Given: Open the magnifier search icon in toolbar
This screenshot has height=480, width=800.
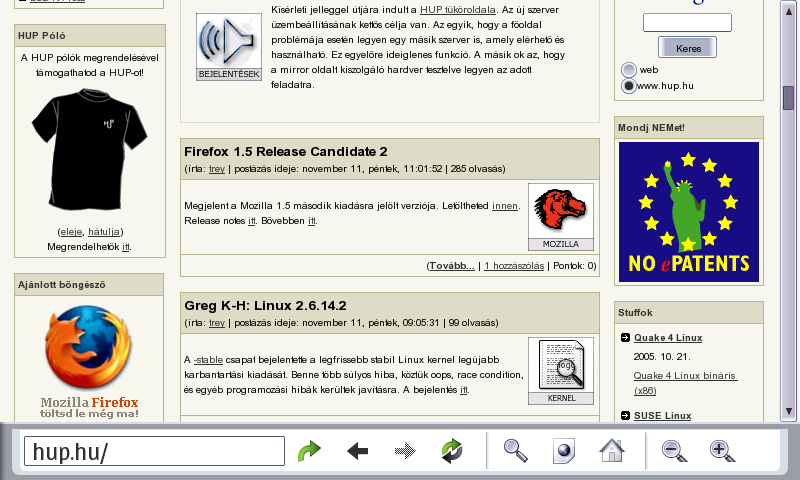Looking at the screenshot, I should pos(515,451).
